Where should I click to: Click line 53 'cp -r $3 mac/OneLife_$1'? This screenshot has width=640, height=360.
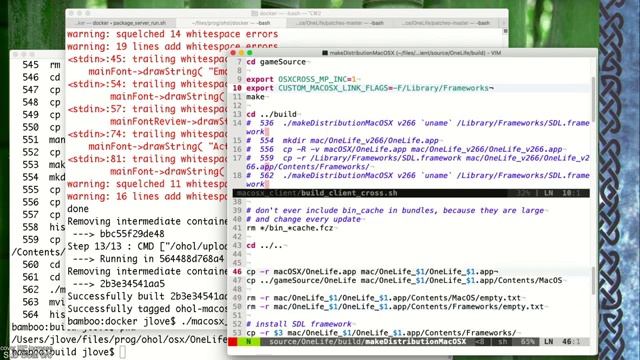coord(381,333)
